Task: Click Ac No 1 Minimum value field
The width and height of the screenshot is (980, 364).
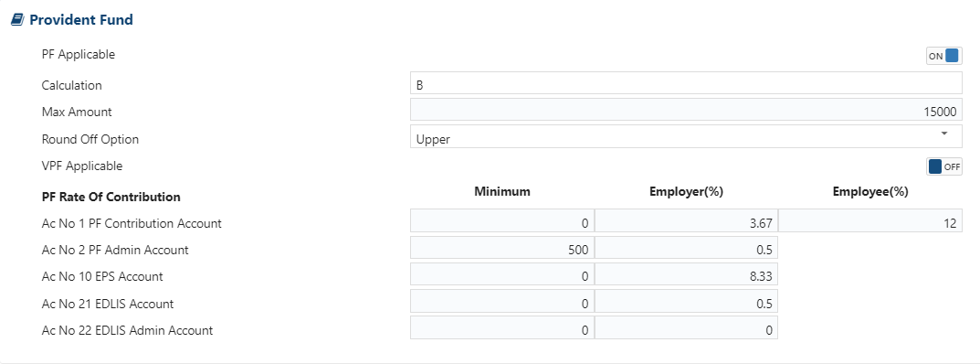Action: (502, 220)
